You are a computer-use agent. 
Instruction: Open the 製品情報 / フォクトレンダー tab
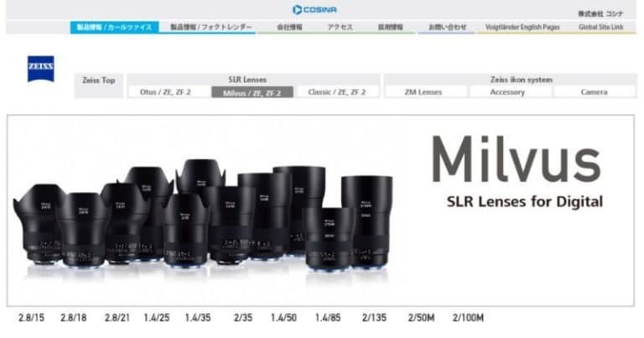(x=211, y=27)
